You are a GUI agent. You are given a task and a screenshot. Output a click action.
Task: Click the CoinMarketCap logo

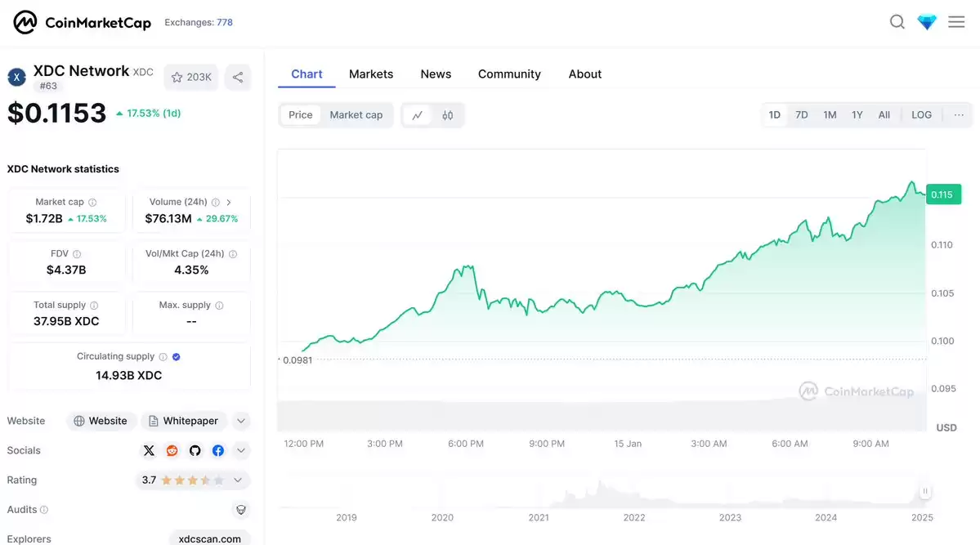pos(82,23)
